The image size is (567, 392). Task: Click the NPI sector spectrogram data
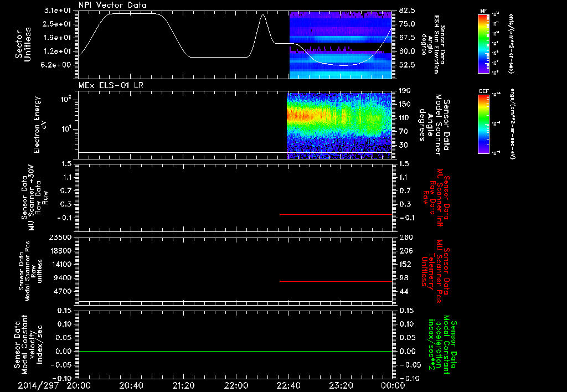[341, 44]
